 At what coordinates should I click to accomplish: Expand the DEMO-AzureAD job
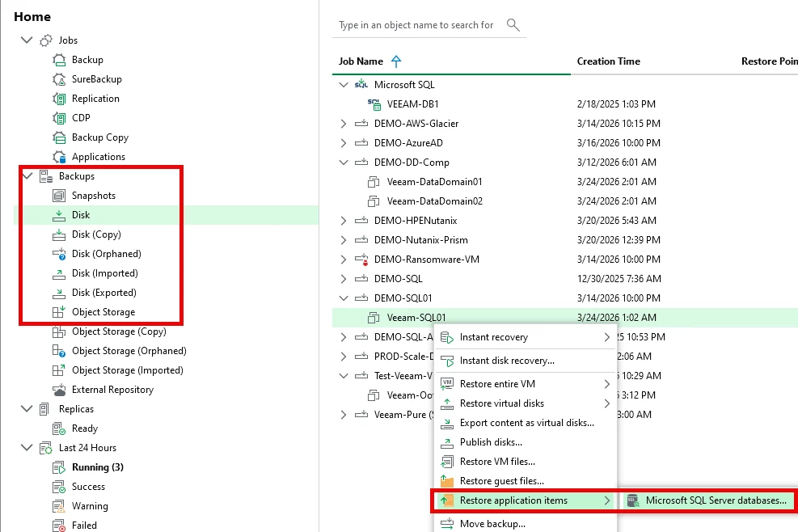pyautogui.click(x=344, y=143)
